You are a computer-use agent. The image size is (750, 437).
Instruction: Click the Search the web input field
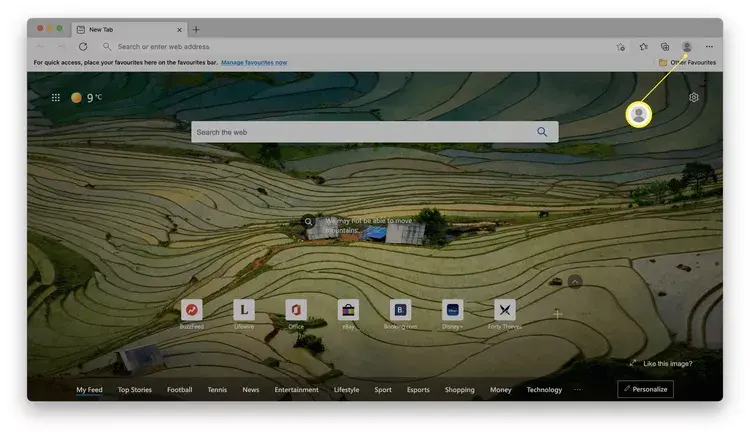click(x=360, y=132)
